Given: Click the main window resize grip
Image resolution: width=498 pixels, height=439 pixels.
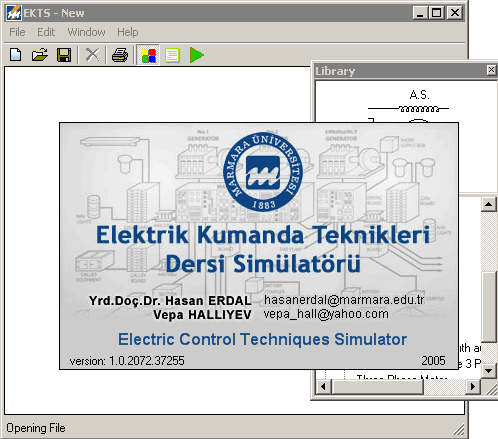Looking at the screenshot, I should tap(459, 429).
